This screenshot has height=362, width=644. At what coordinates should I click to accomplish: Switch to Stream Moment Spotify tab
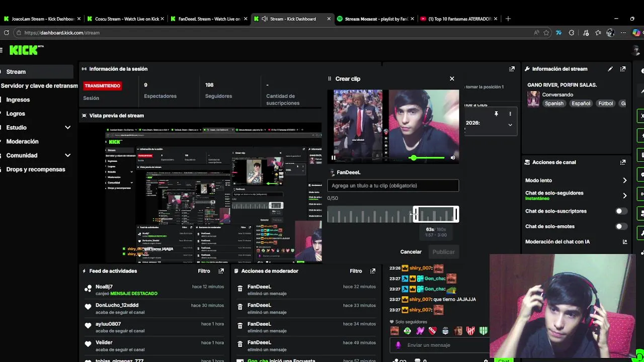tap(375, 19)
